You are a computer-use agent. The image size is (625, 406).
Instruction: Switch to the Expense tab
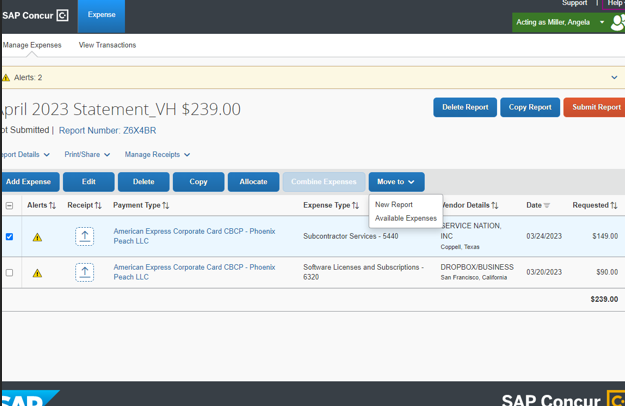[x=101, y=16]
